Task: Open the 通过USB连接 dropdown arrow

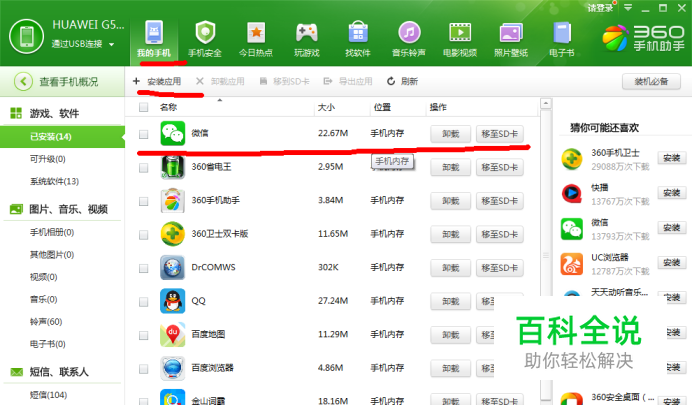Action: click(x=111, y=44)
